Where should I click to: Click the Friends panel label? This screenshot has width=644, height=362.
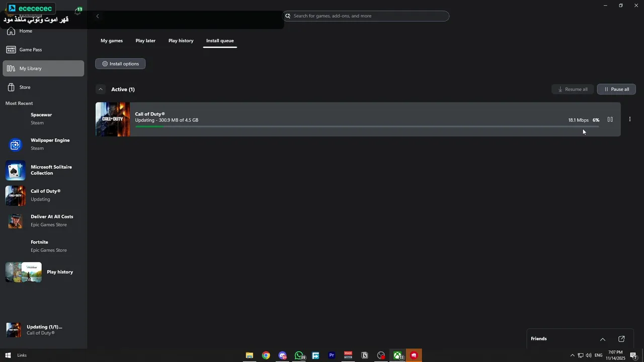coord(538,339)
